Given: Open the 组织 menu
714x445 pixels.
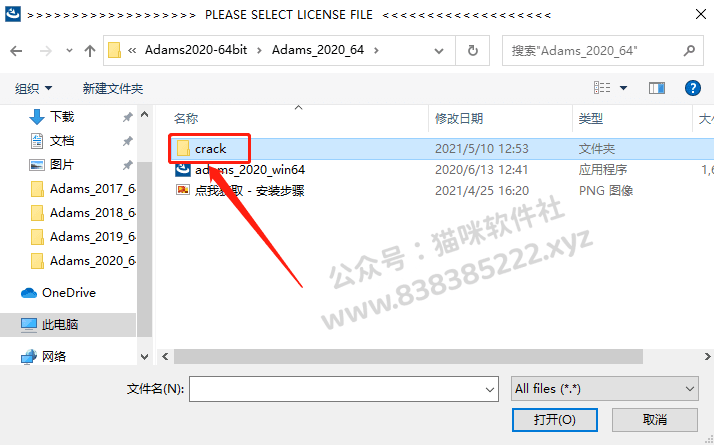Looking at the screenshot, I should (33, 88).
